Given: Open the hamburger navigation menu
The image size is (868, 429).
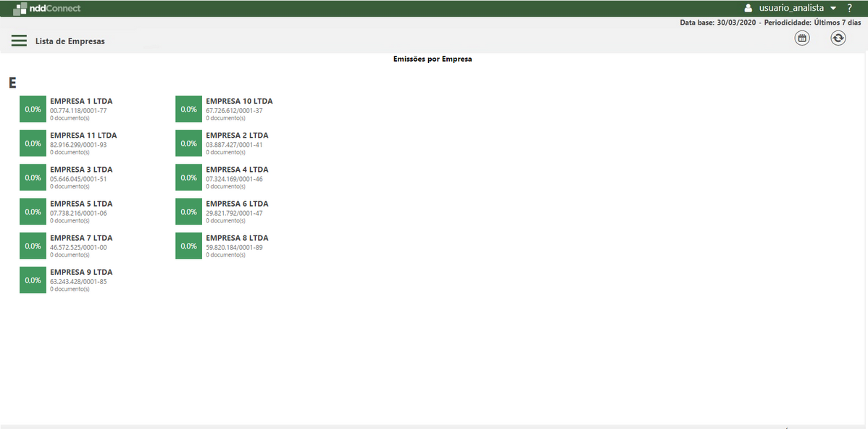Looking at the screenshot, I should (x=19, y=41).
